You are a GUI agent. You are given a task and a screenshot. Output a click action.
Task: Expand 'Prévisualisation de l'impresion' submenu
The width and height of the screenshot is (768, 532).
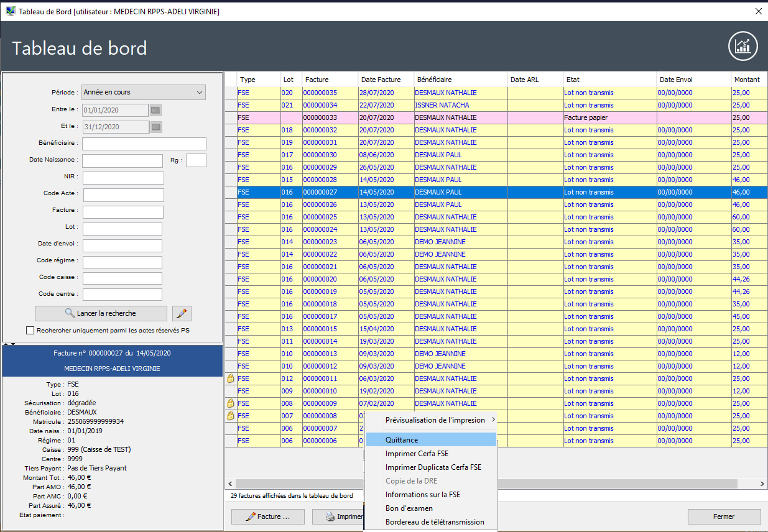coord(435,420)
